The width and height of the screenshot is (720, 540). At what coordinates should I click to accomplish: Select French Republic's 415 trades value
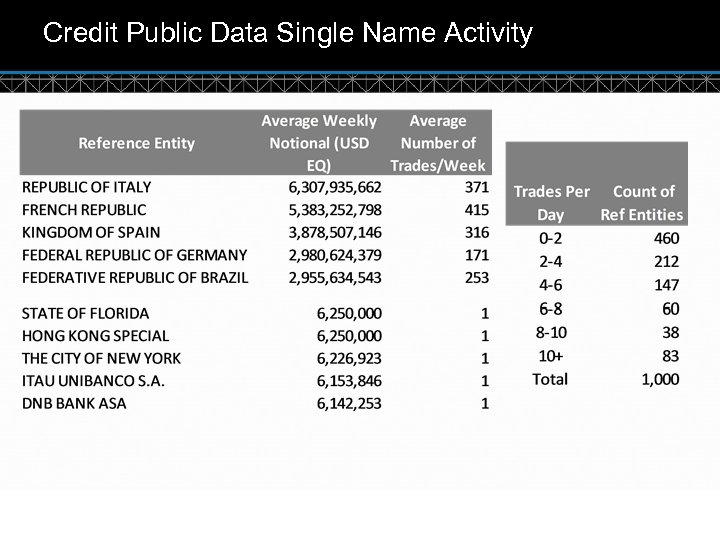coord(477,210)
